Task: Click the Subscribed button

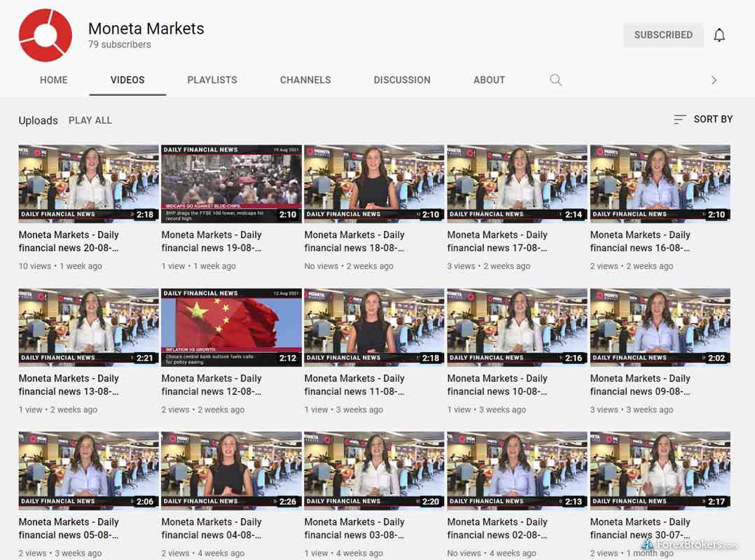Action: tap(663, 35)
